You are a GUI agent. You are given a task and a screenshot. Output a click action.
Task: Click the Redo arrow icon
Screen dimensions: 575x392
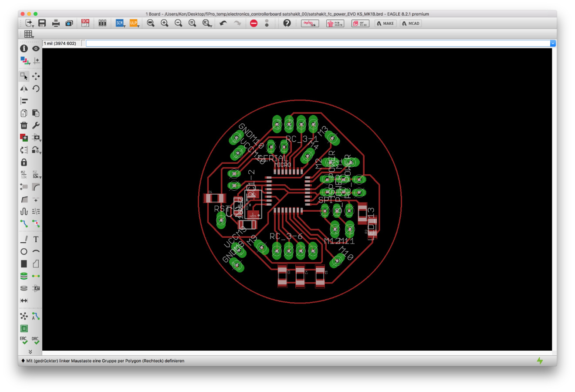237,23
